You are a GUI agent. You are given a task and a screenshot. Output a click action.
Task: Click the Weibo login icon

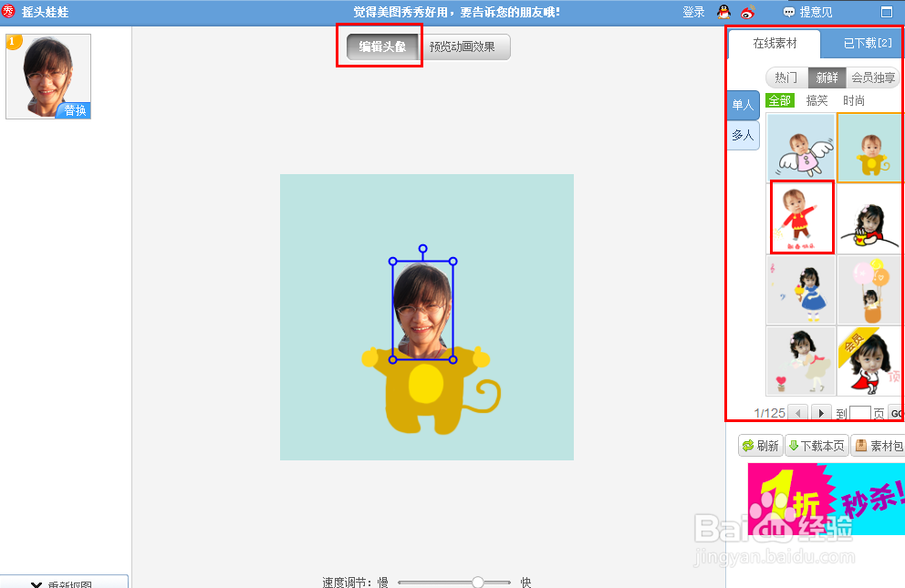[749, 12]
